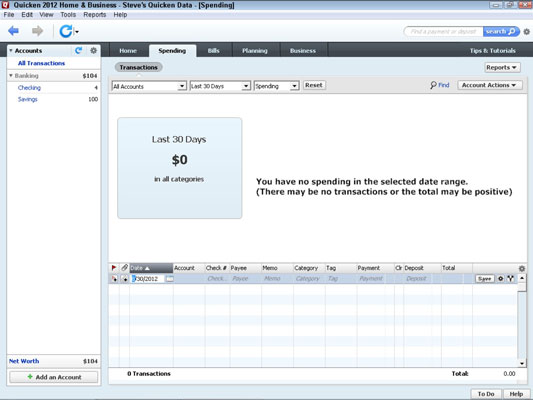Switch to the Business tab
533x400 pixels.
(303, 51)
